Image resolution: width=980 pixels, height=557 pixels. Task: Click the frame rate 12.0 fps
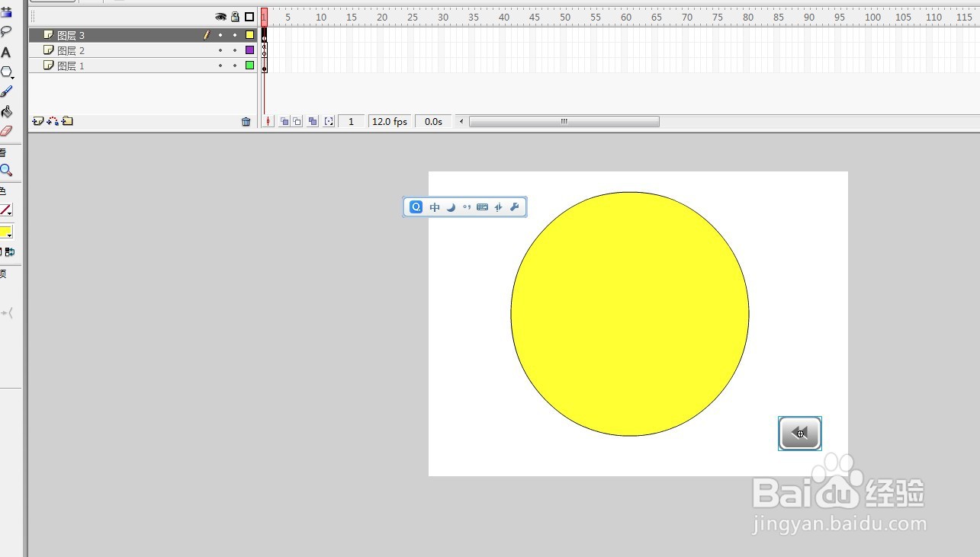[389, 121]
